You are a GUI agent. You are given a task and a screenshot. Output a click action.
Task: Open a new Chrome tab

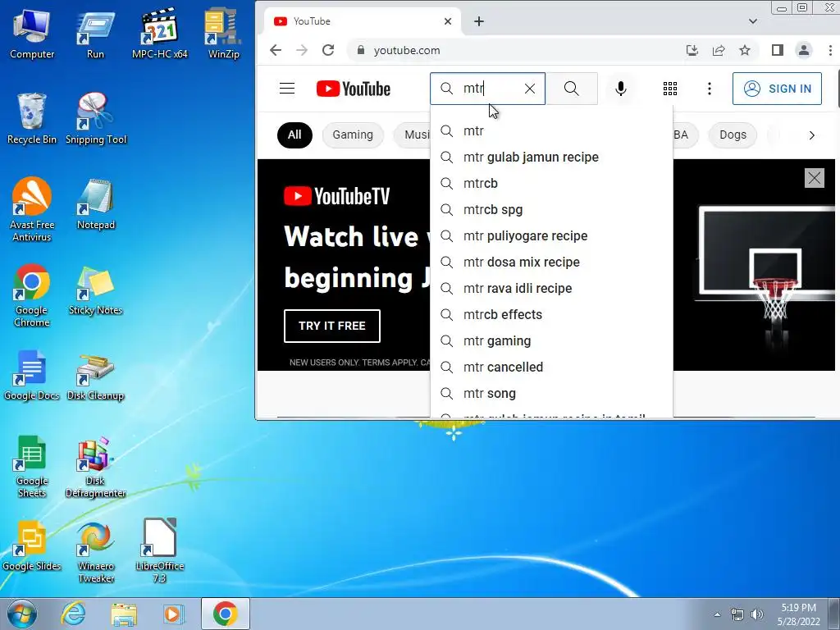479,21
